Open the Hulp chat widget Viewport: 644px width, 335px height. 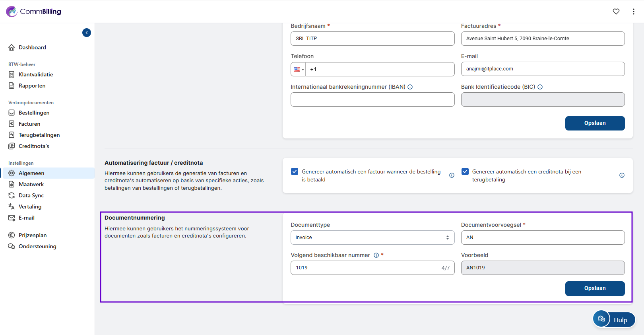(614, 319)
